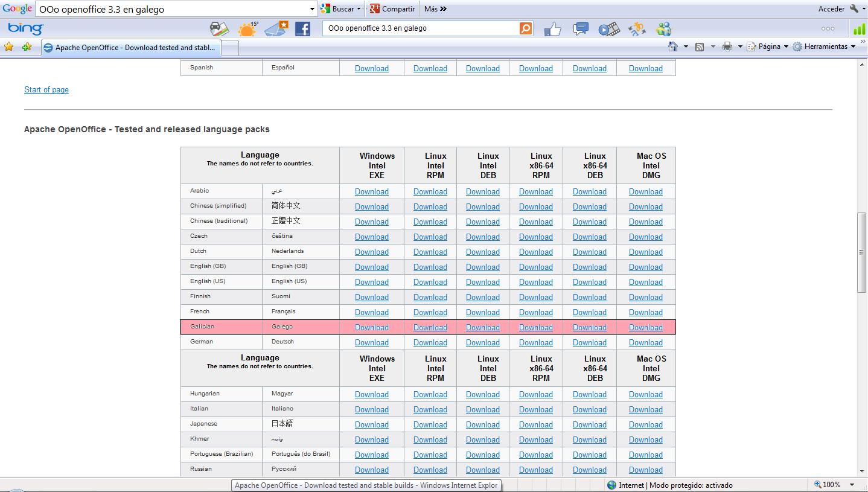Viewport: 868px width, 492px height.
Task: Click the translator icon in Bing toolbar
Action: pos(636,28)
